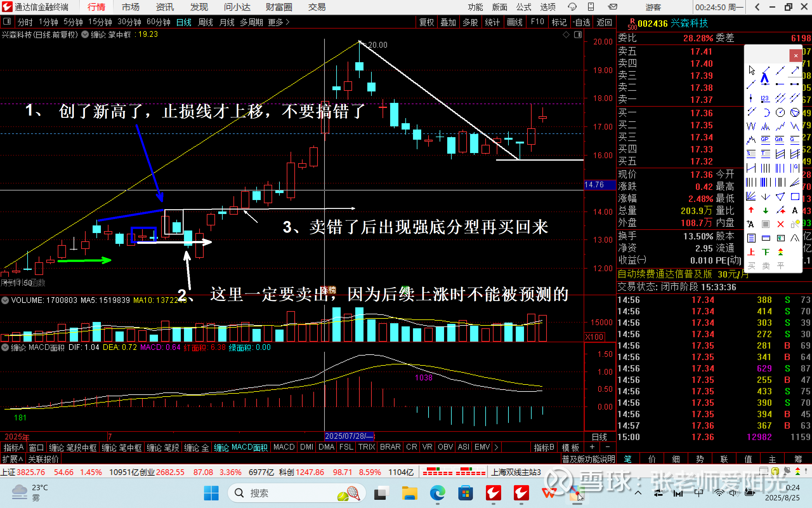
Task: Open File Explorer from the taskbar
Action: point(409,493)
